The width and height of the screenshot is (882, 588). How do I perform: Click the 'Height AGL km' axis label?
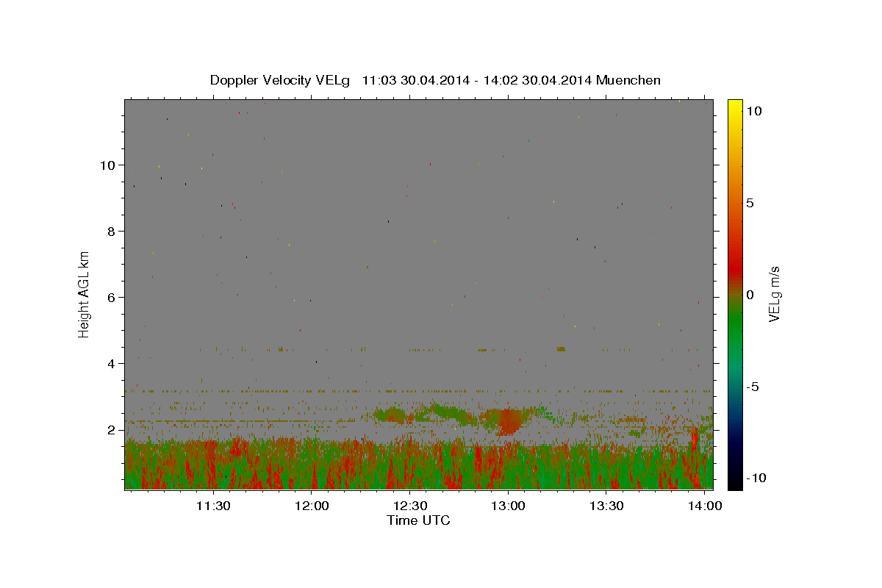click(85, 293)
